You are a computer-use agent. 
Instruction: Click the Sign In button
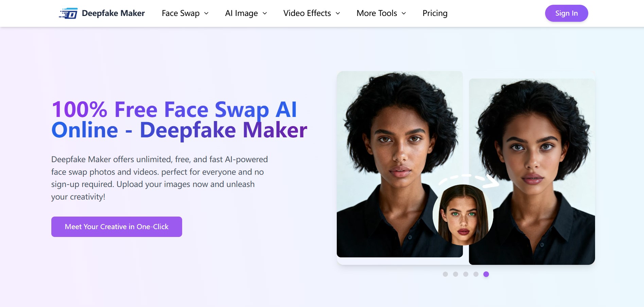point(566,13)
